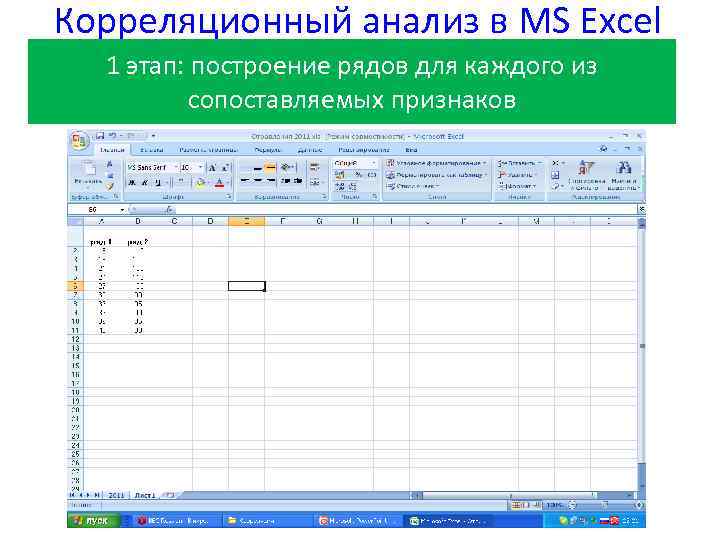720x540 pixels.
Task: Open the font color dropdown arrow
Action: (x=228, y=183)
